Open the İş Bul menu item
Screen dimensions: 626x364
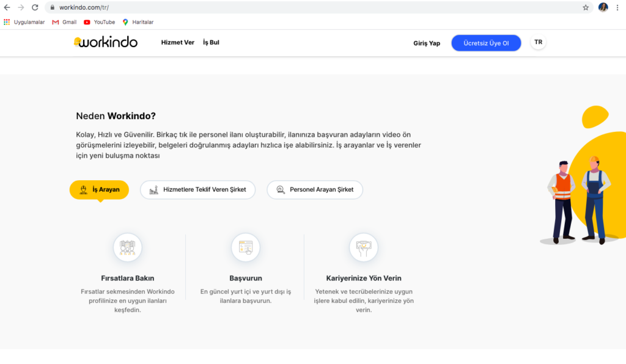[x=211, y=43]
